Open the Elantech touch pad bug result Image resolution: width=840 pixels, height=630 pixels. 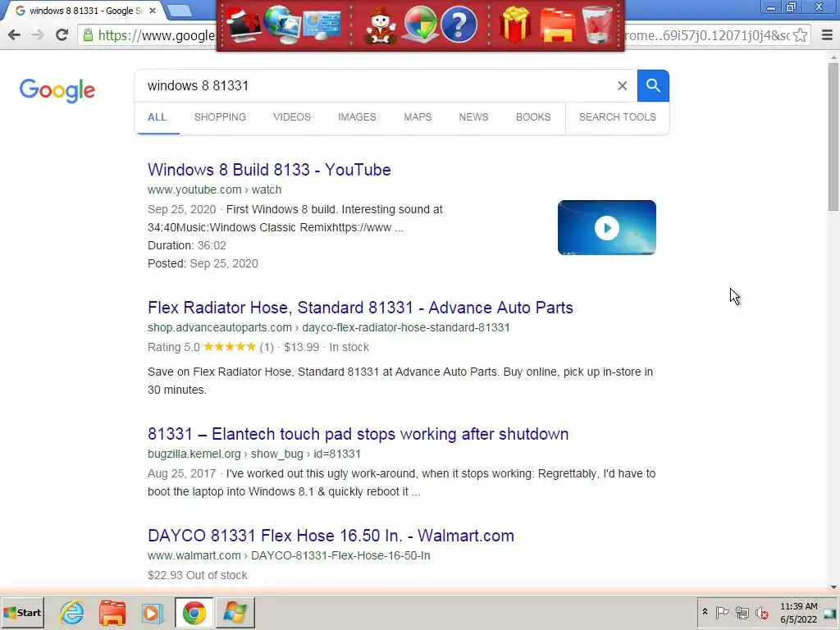[x=358, y=434]
